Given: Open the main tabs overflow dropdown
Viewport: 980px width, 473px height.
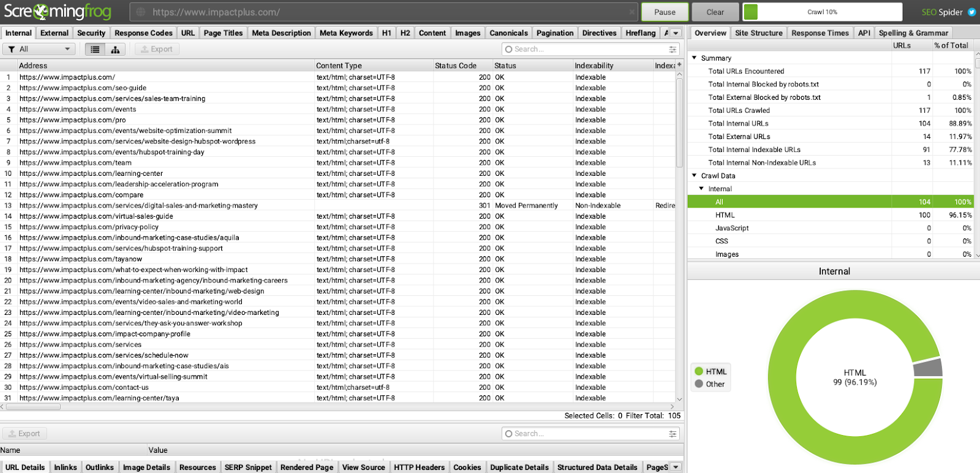Looking at the screenshot, I should pos(676,33).
